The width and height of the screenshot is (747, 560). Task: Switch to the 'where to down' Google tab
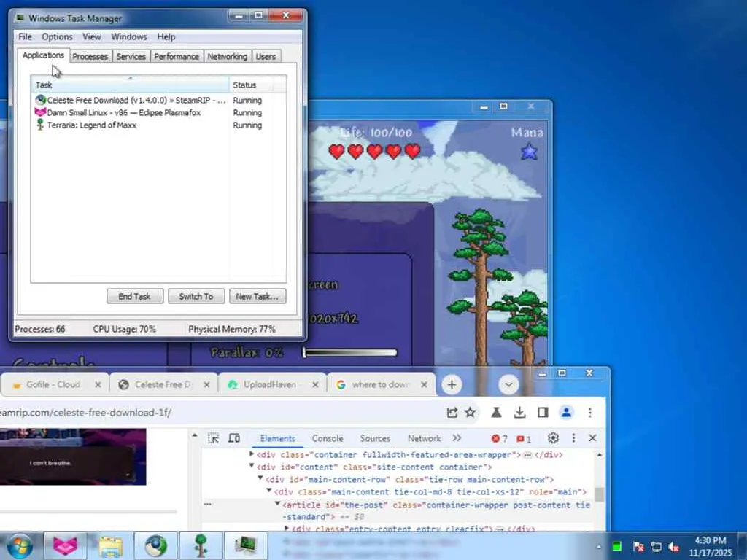tap(380, 384)
